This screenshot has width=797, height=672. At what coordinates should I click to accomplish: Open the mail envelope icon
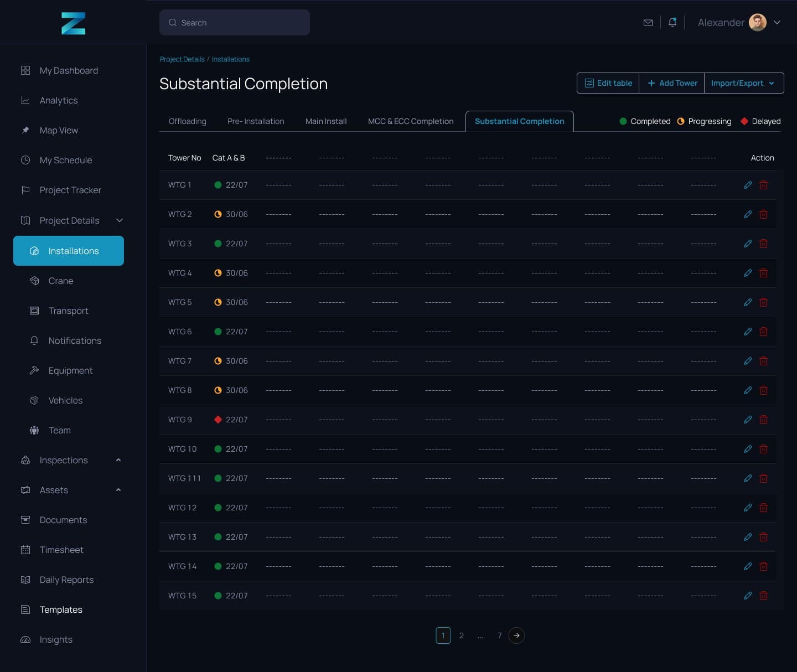(648, 23)
